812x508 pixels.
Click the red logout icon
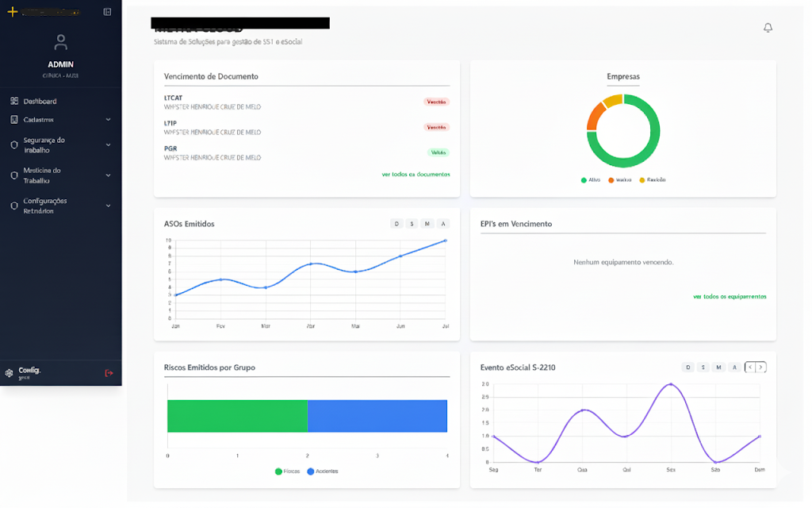coord(109,373)
